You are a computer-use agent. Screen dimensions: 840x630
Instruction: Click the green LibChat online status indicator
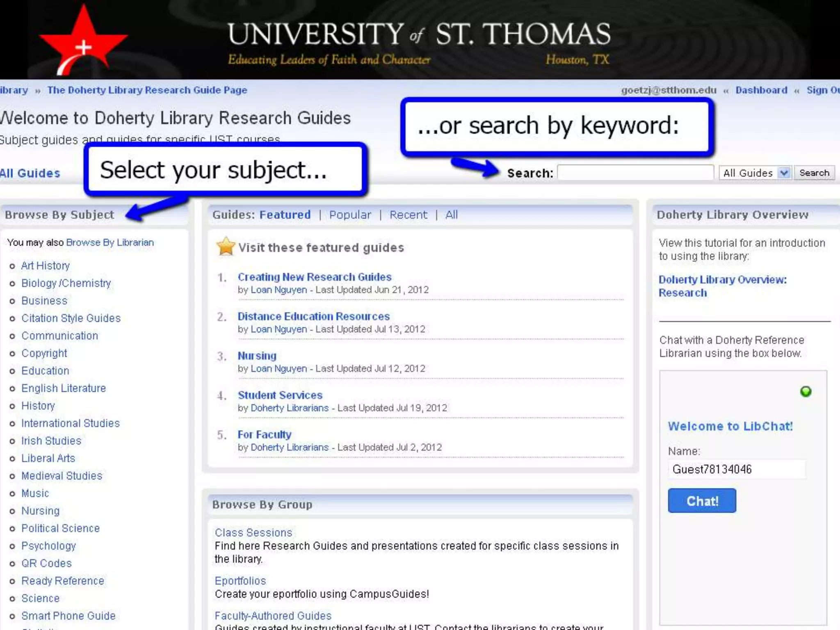point(806,391)
